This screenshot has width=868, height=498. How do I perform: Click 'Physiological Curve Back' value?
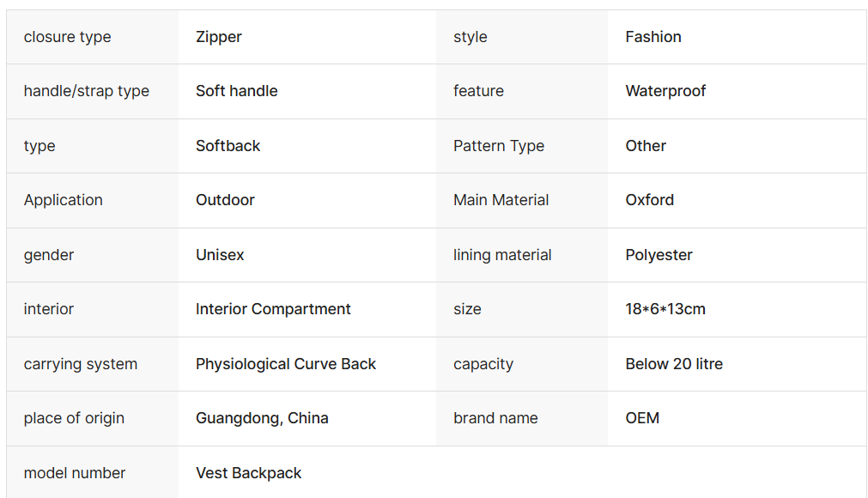[x=286, y=364]
